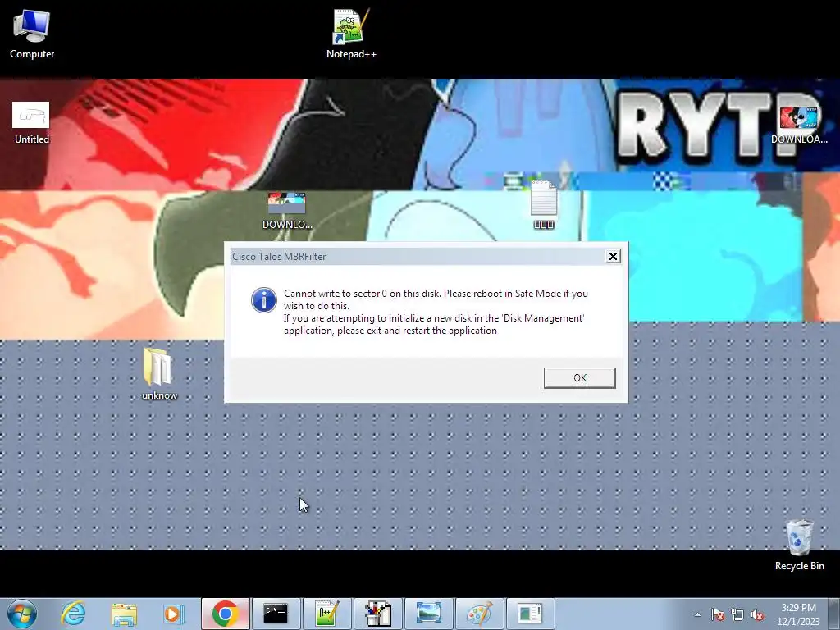Close the Cisco Talos MBRFilter dialog
Viewport: 840px width, 630px height.
coord(613,256)
